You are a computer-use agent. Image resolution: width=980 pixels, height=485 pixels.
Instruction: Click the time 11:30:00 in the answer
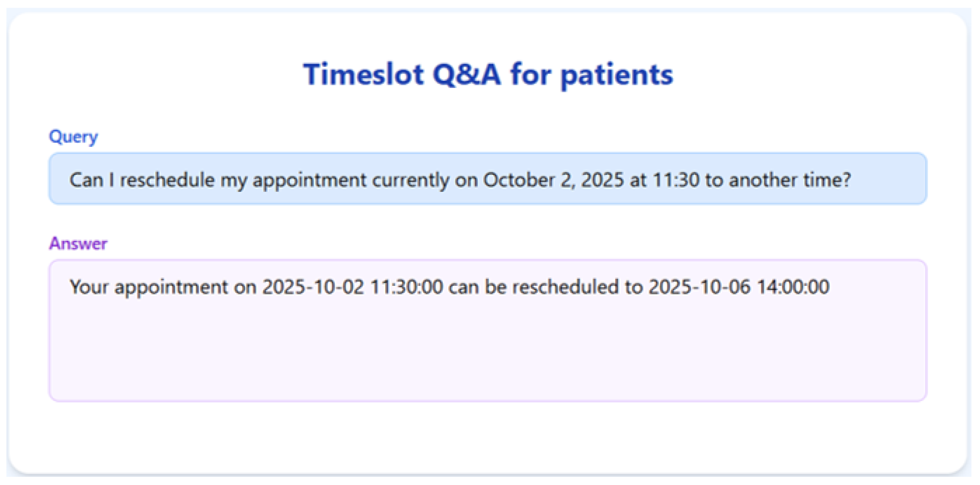406,287
